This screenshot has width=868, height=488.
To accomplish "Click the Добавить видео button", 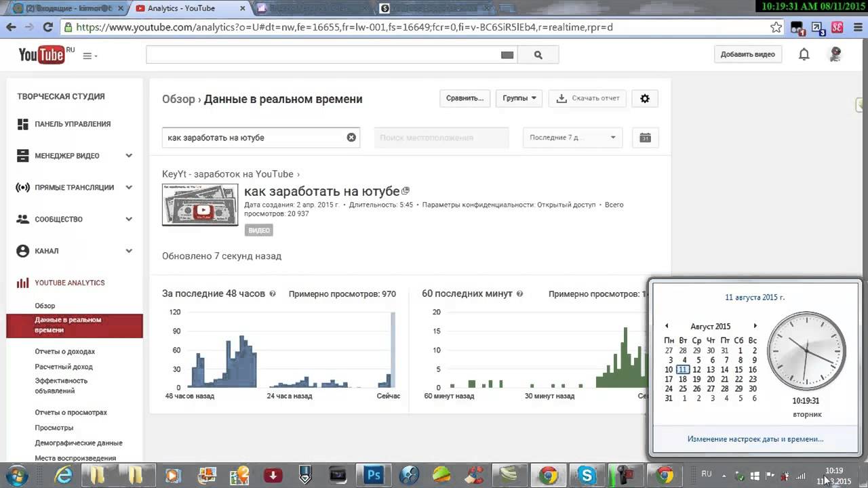I will 747,54.
